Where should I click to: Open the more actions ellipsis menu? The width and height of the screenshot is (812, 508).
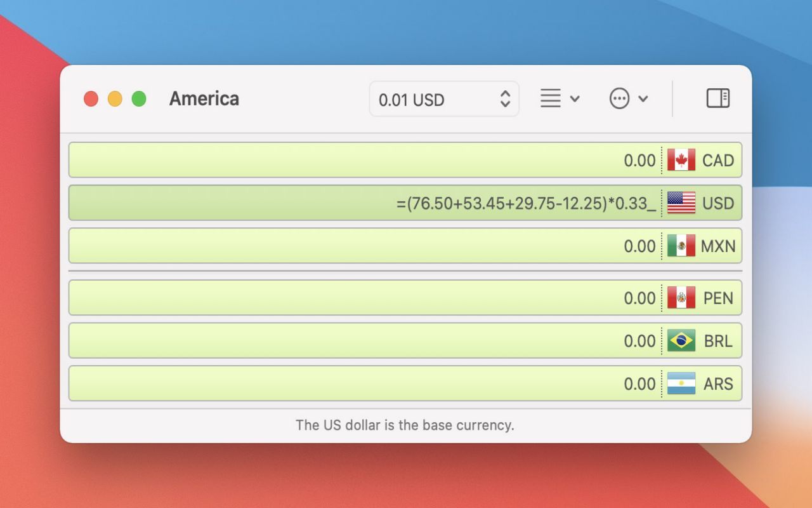pos(629,98)
